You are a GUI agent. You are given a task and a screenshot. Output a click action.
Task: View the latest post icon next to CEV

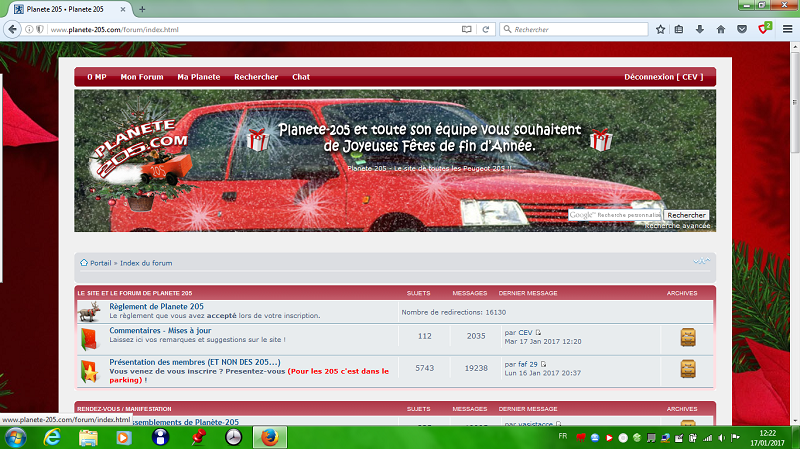click(x=538, y=333)
